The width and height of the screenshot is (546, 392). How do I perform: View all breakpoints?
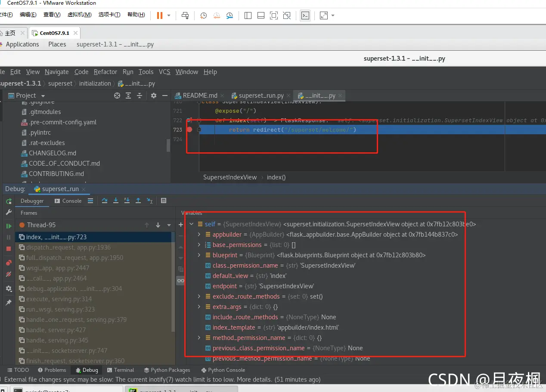(x=9, y=263)
